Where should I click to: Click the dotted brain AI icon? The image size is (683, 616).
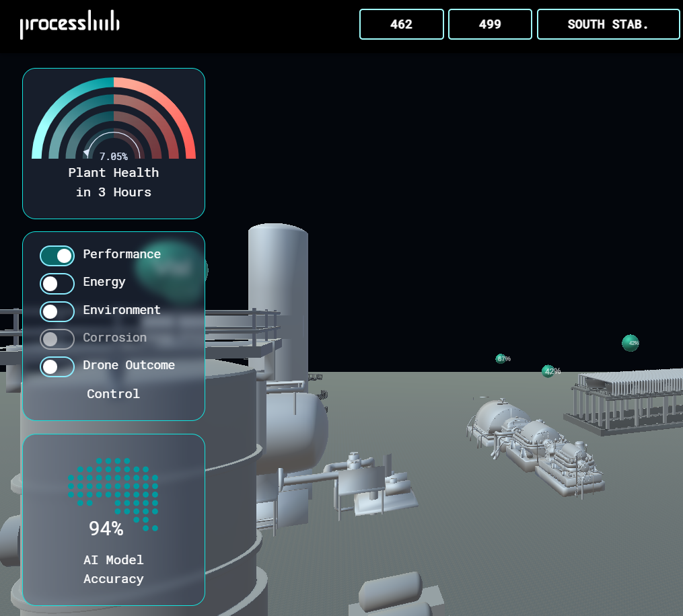click(113, 490)
